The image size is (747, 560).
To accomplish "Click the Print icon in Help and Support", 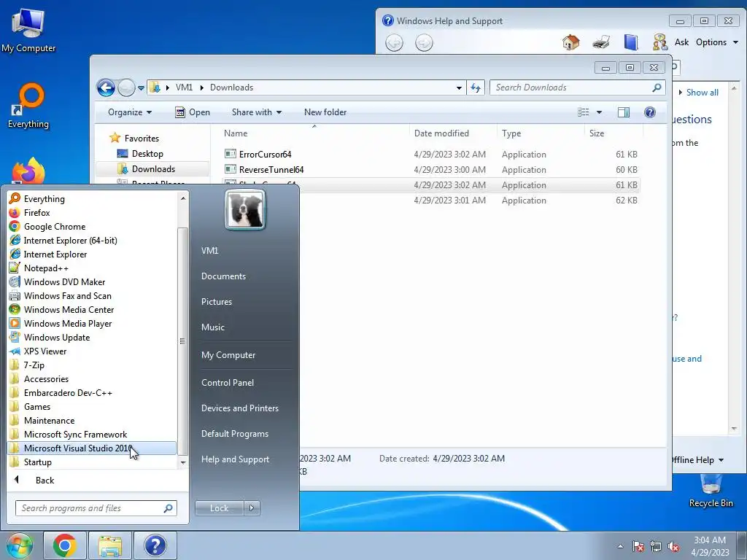I will coord(601,42).
